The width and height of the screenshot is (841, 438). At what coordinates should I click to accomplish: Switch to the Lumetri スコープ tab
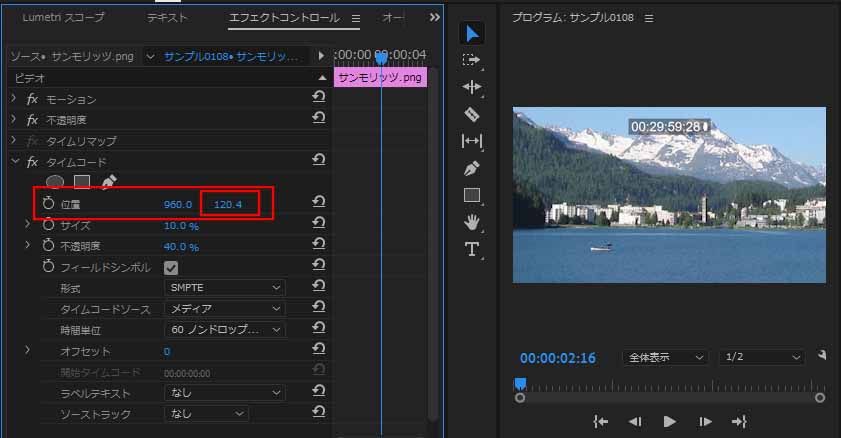(63, 18)
